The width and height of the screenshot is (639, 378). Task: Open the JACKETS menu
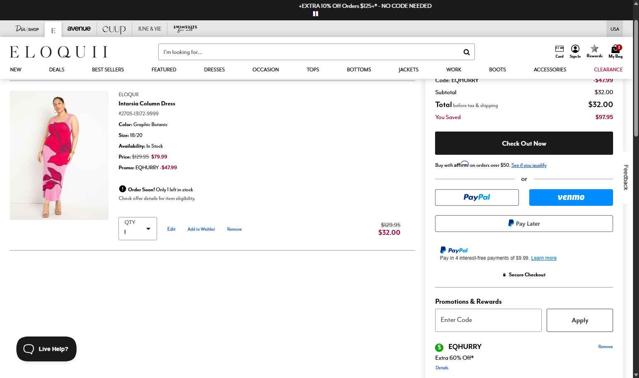408,70
